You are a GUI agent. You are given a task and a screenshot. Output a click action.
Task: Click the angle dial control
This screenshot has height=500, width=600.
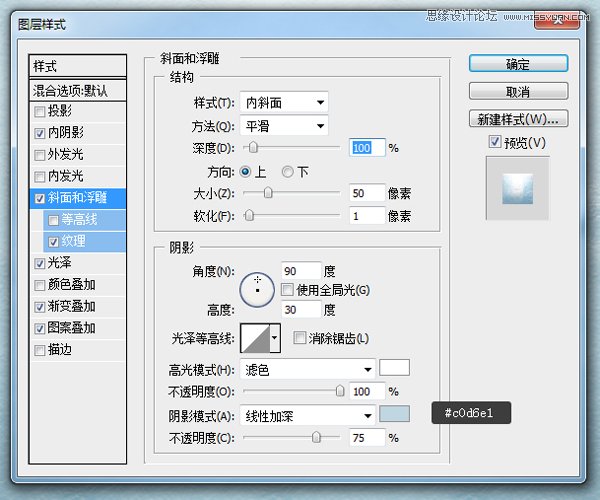[257, 290]
